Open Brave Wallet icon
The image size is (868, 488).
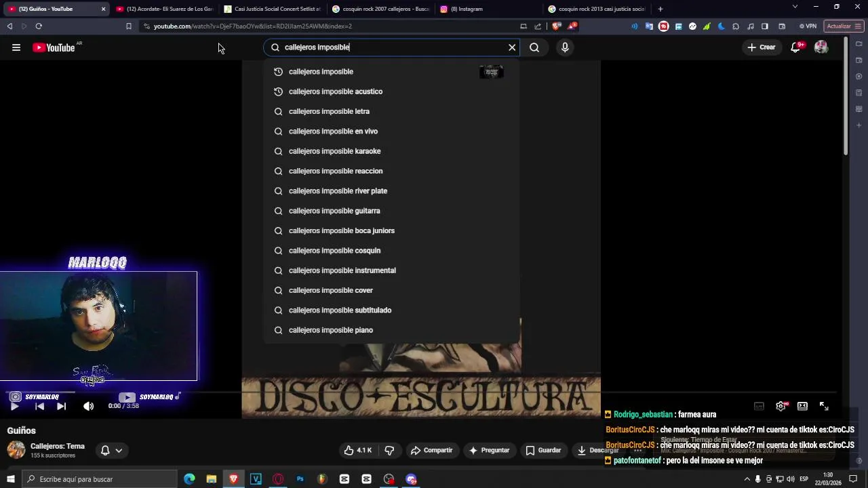pos(782,26)
